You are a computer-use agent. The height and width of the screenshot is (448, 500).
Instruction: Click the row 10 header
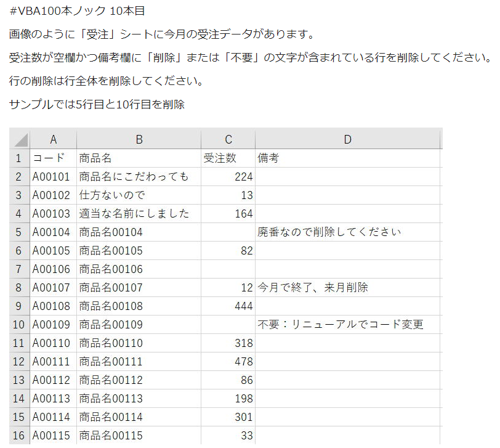click(19, 325)
